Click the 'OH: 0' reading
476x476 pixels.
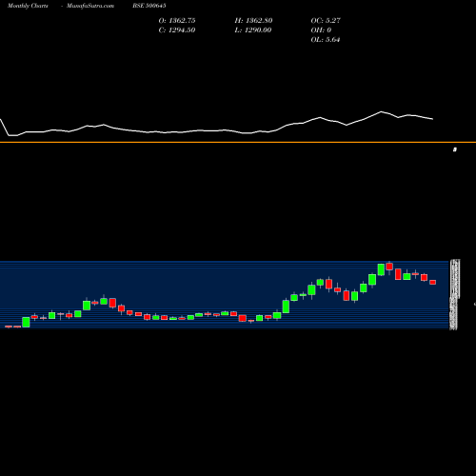tap(321, 30)
